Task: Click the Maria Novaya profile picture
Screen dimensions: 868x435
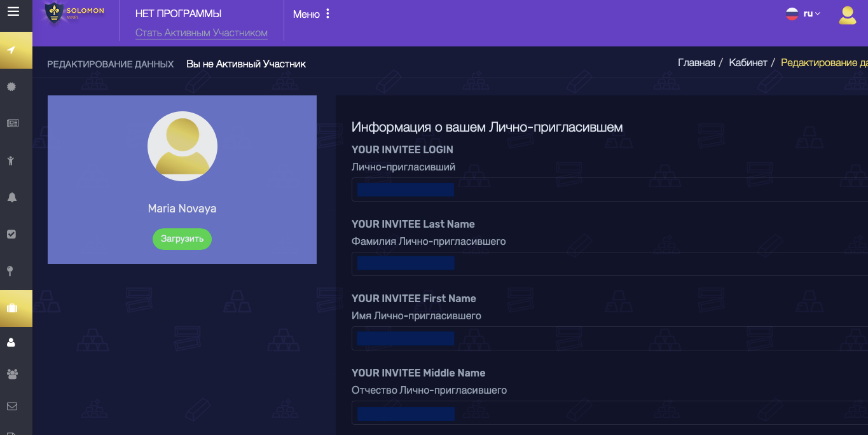Action: 183,146
